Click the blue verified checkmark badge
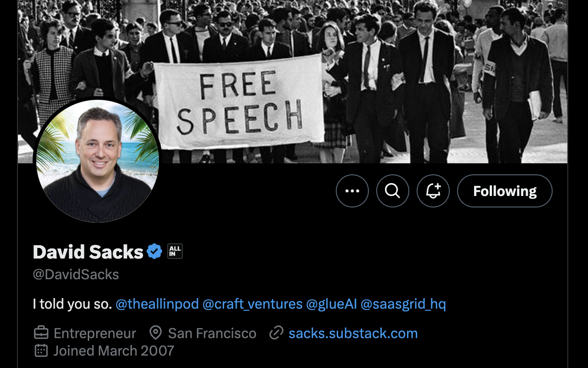This screenshot has height=368, width=588. point(154,252)
